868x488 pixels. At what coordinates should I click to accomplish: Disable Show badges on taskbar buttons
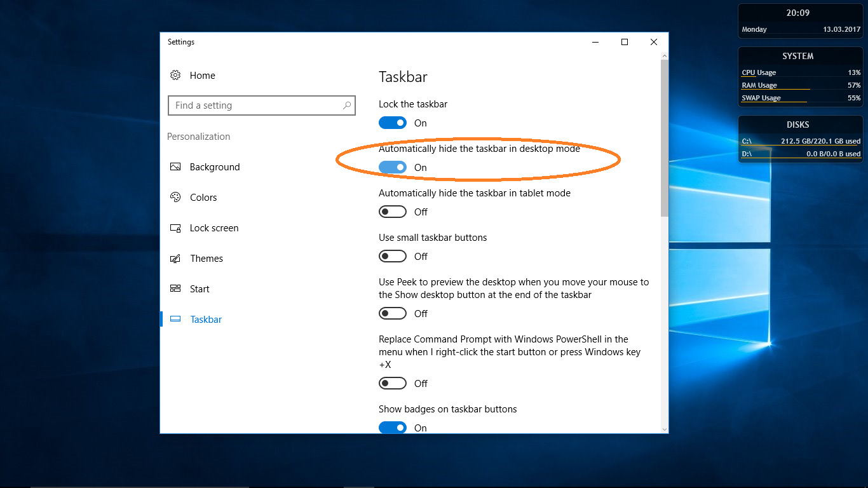[393, 427]
